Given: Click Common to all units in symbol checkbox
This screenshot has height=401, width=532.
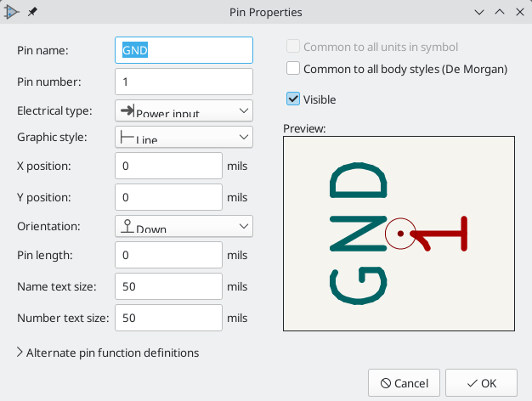Looking at the screenshot, I should pos(293,46).
